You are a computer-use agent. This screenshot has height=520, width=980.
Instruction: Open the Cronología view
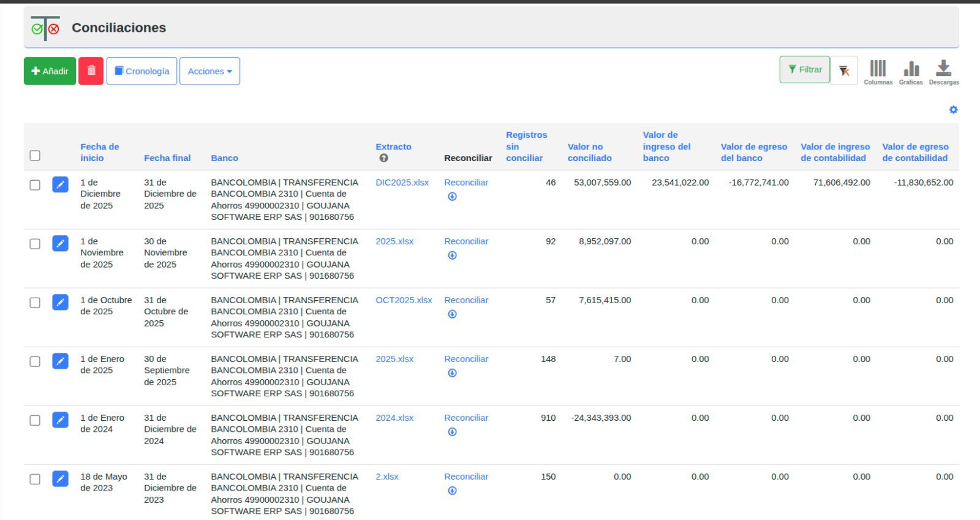coord(141,71)
